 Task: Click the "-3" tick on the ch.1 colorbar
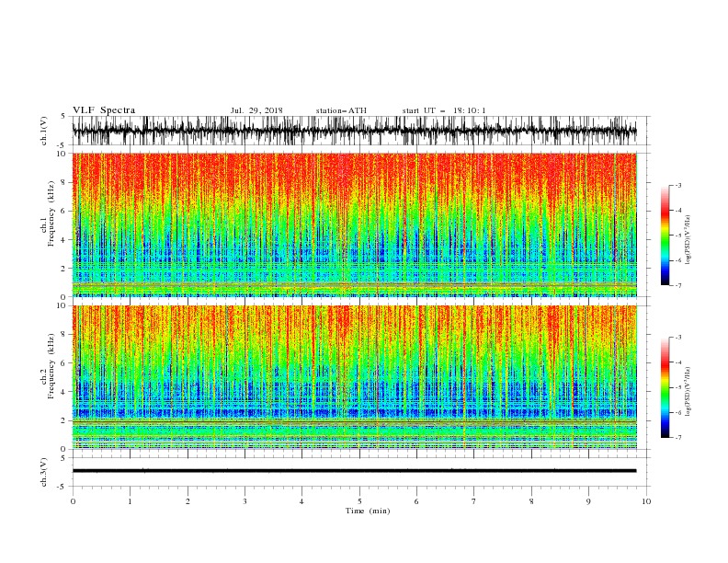677,185
